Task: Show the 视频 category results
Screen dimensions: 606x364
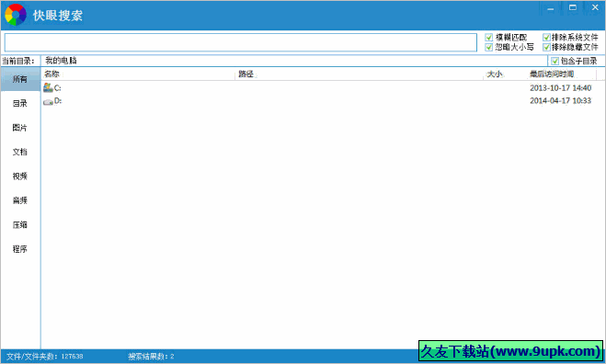Action: click(x=20, y=176)
